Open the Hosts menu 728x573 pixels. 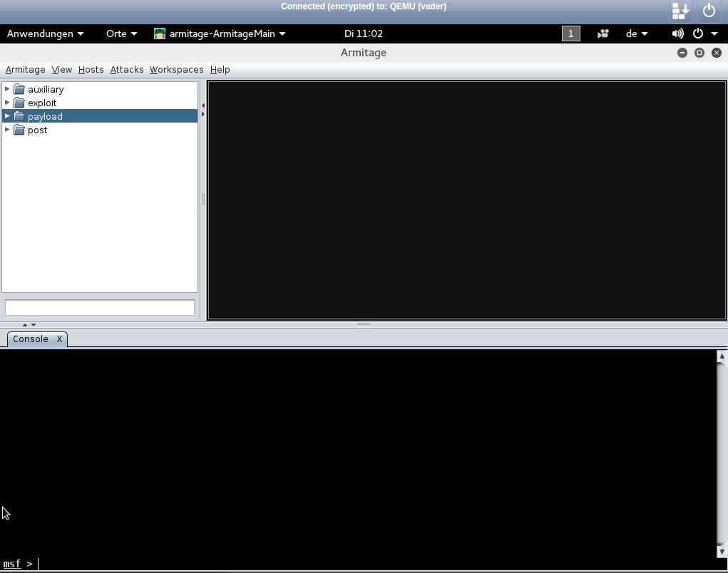[91, 70]
